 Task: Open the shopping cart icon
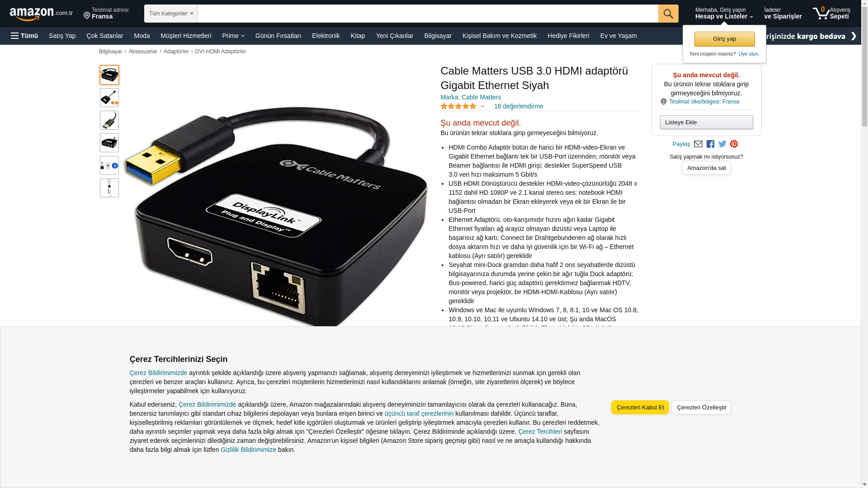point(831,13)
